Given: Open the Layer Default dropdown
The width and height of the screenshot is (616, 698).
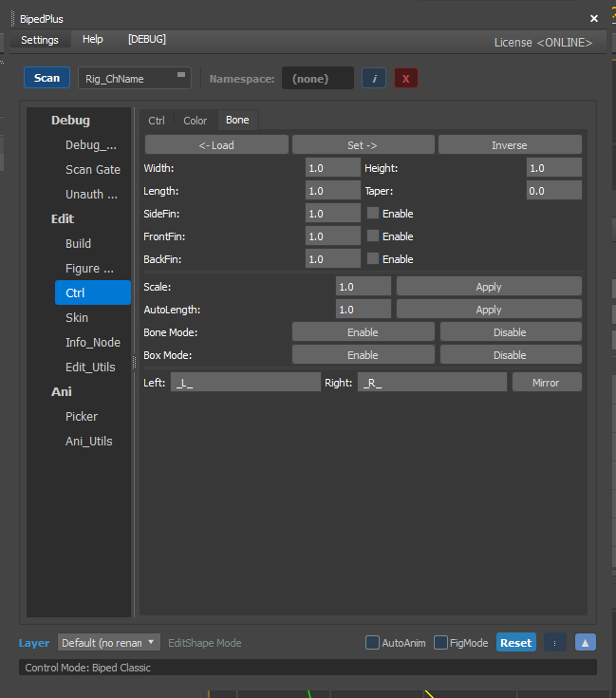Looking at the screenshot, I should [x=108, y=642].
